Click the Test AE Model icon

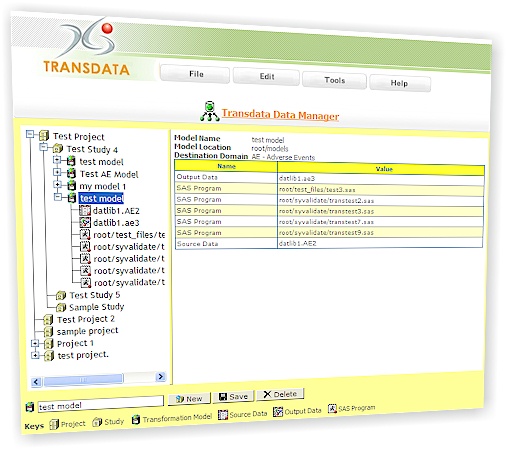71,173
